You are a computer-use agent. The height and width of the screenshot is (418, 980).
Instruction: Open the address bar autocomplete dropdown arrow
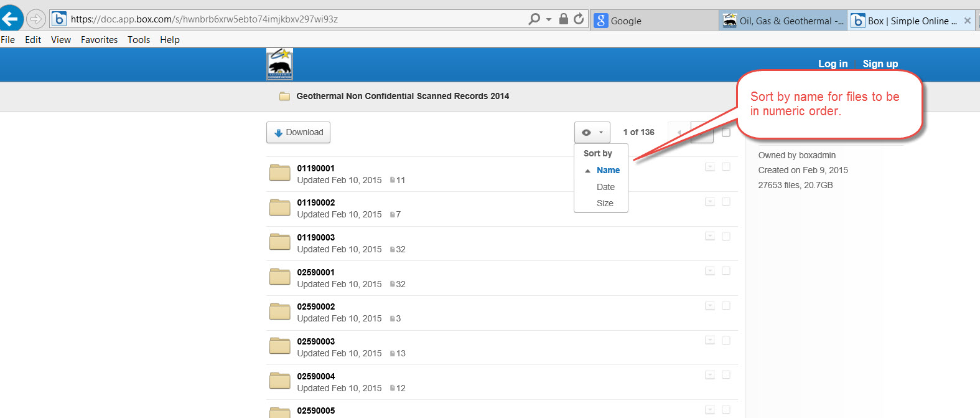549,19
